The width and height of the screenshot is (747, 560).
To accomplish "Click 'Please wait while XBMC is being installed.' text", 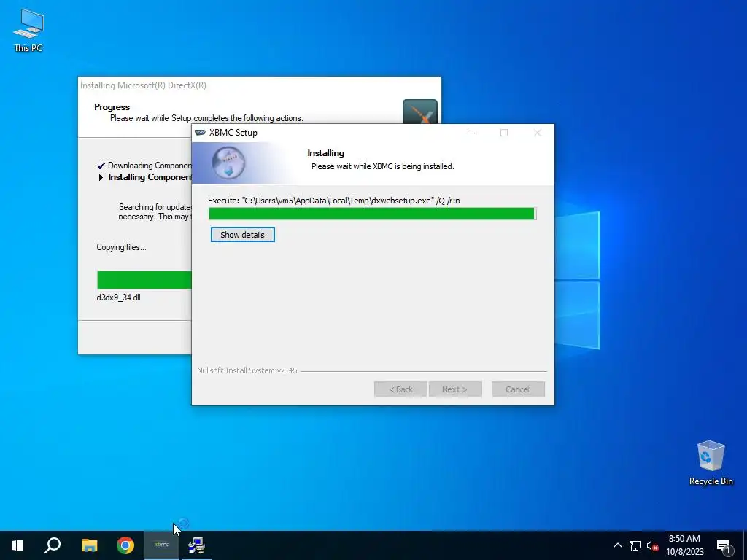I will coord(383,166).
